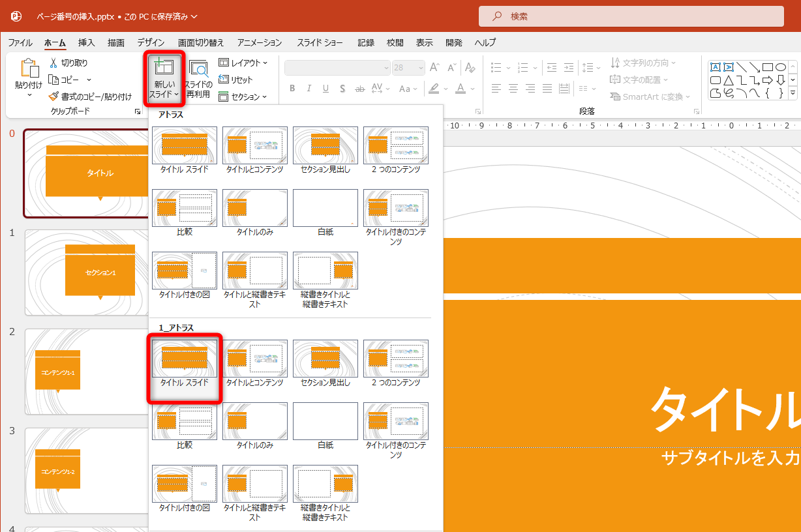This screenshot has height=532, width=801.
Task: Toggle Italic formatting
Action: click(309, 88)
